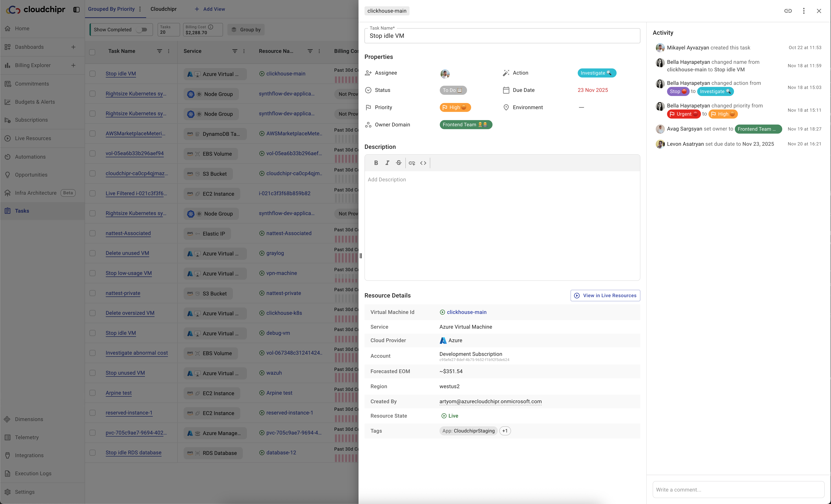
Task: Change the High priority dropdown chip
Action: [x=455, y=107]
